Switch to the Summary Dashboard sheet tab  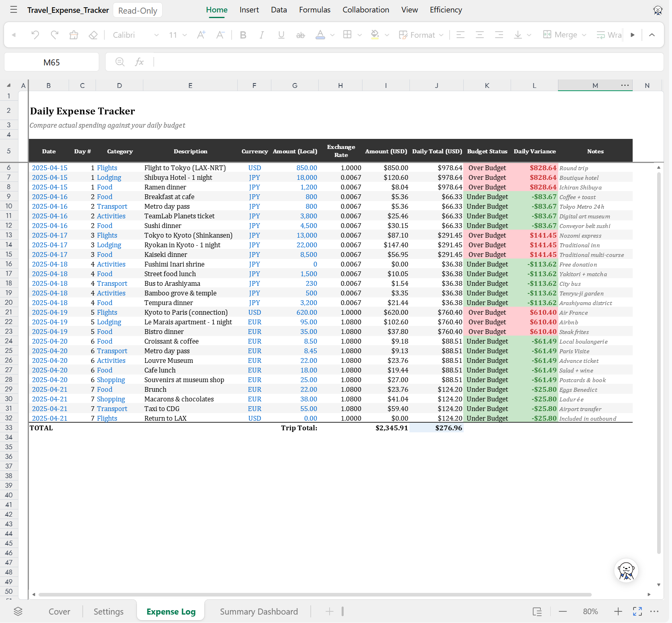(259, 611)
